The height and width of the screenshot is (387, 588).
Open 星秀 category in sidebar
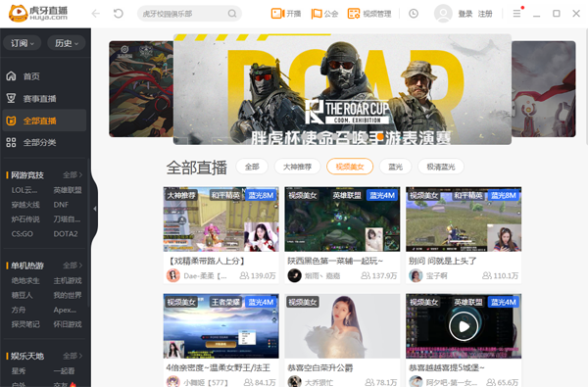pyautogui.click(x=19, y=371)
